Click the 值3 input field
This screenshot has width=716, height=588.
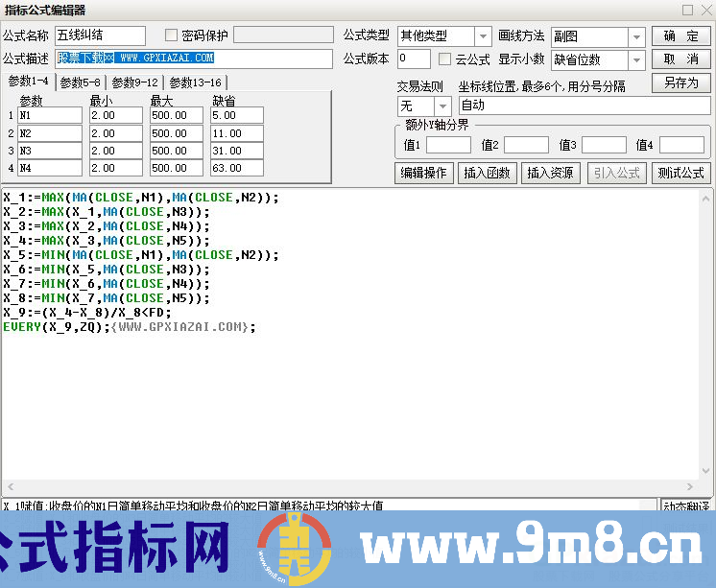(604, 145)
